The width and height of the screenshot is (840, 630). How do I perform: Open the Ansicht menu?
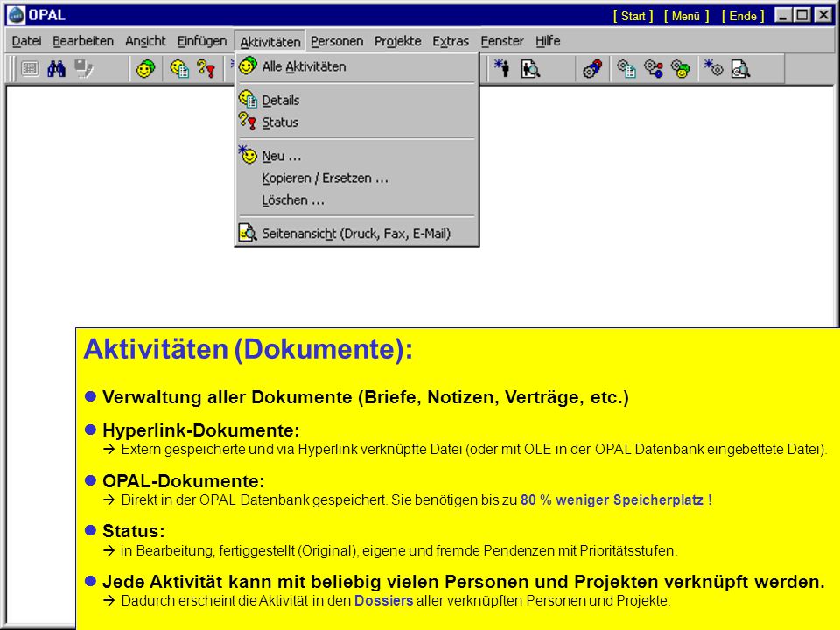pos(146,41)
